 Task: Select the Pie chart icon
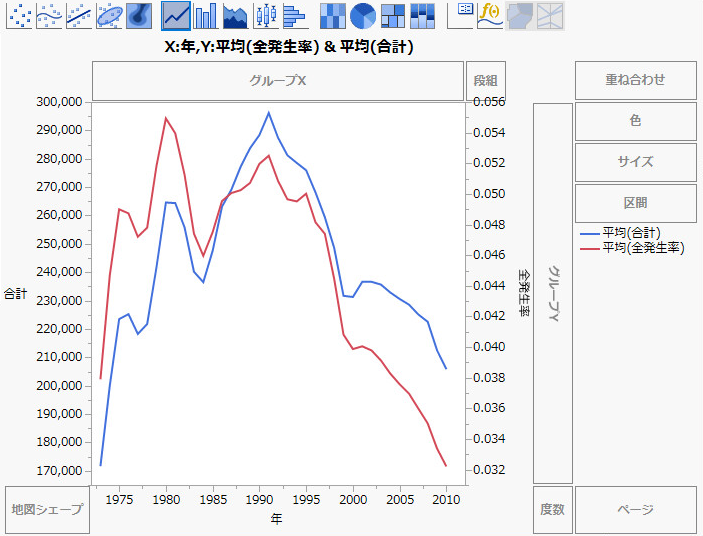(x=363, y=15)
